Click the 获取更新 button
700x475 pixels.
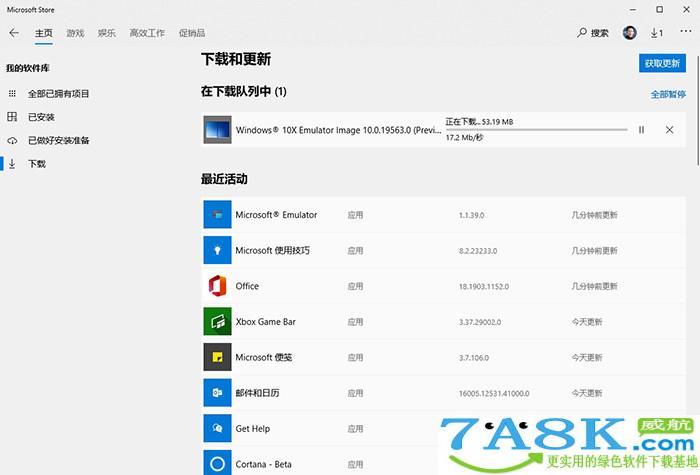tap(662, 63)
